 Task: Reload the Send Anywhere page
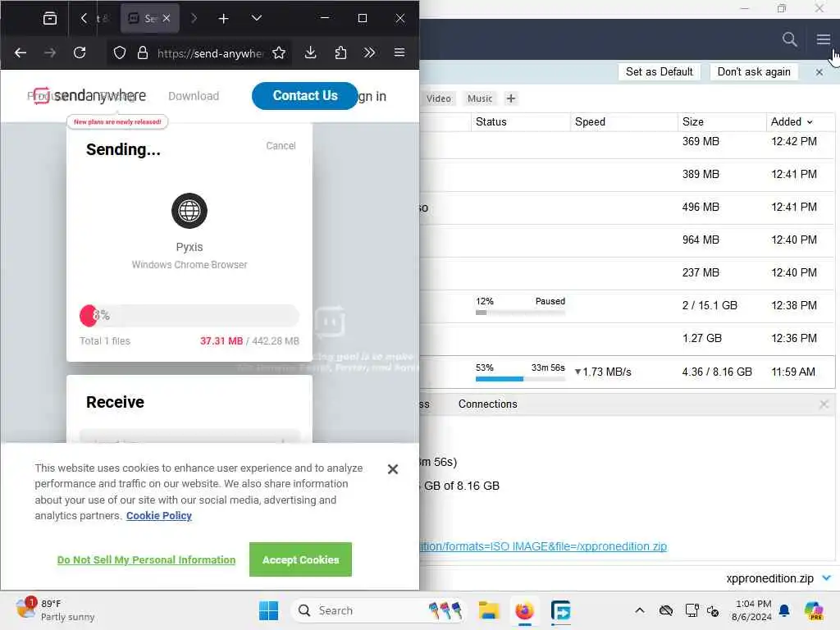click(x=80, y=52)
